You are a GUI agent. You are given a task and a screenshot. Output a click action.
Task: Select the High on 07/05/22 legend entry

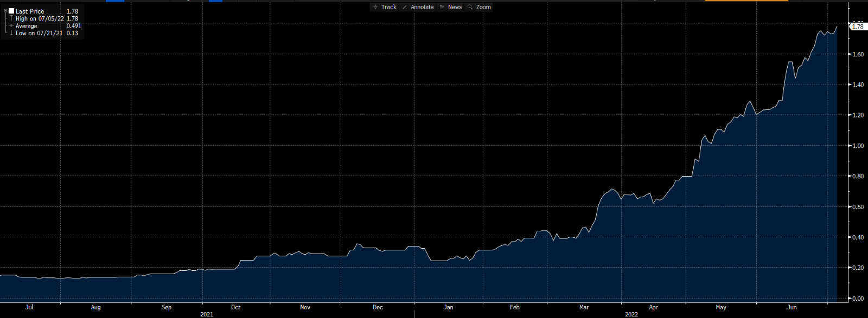pyautogui.click(x=40, y=18)
